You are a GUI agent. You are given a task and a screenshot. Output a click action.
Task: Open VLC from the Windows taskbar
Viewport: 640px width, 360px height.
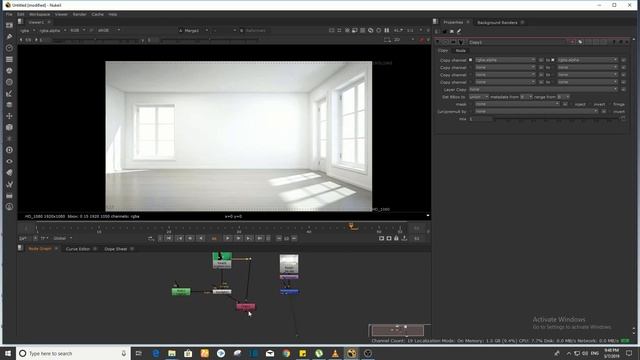click(x=335, y=353)
